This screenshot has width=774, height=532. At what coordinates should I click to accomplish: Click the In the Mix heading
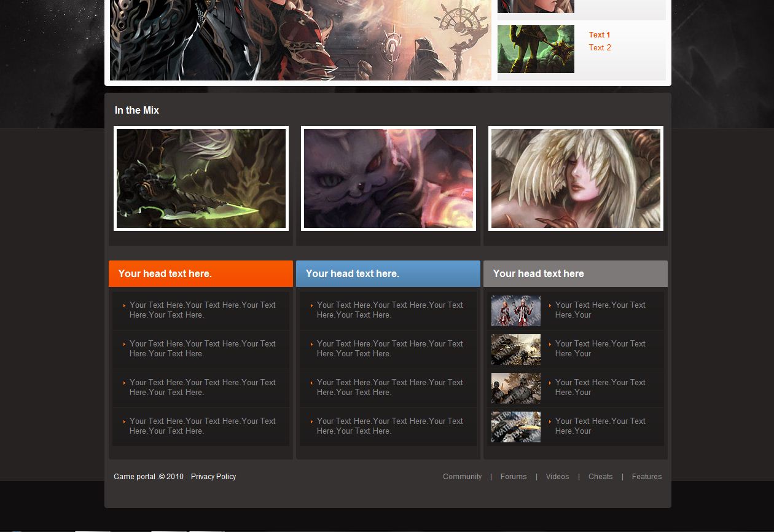[137, 111]
